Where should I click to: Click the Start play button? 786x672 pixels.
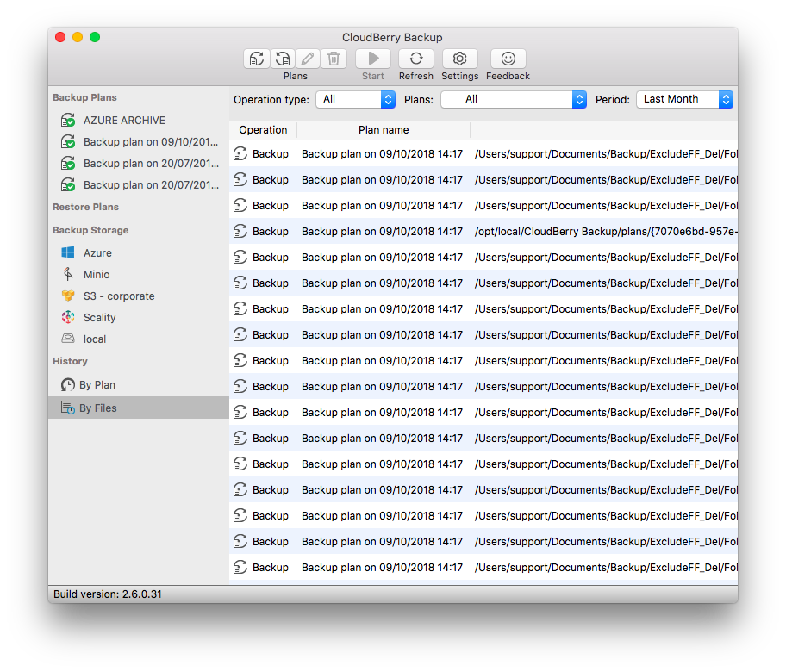[x=373, y=59]
